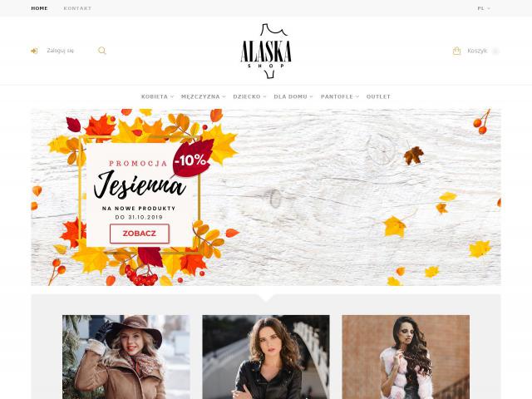Open the PL language dropdown
Screen dimensions: 532x399
(484, 8)
